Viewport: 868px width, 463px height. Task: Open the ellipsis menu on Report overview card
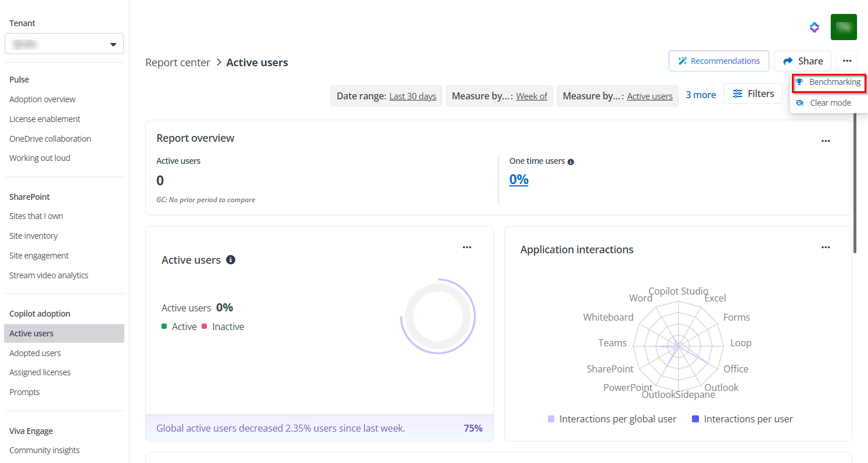[826, 141]
